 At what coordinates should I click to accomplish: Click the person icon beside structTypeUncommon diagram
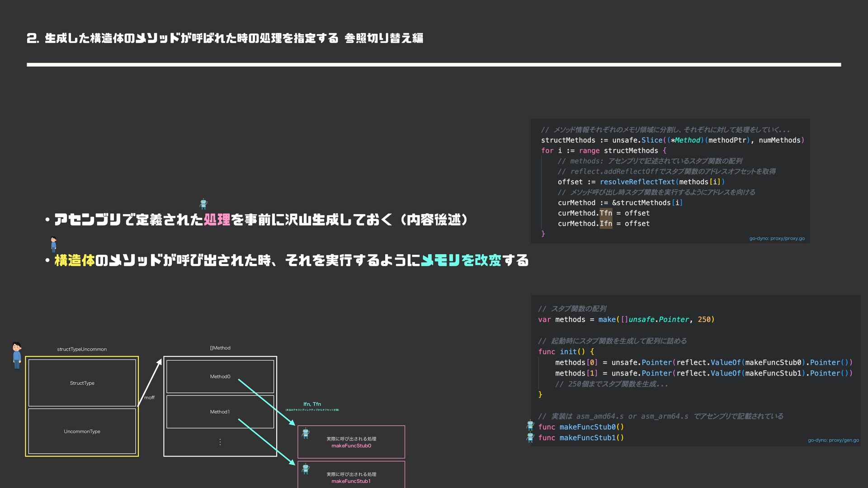pos(17,355)
